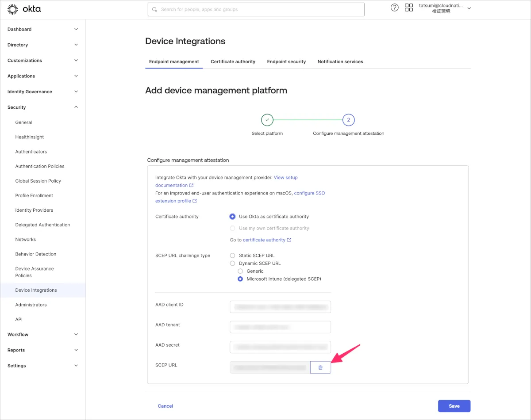The width and height of the screenshot is (531, 420).
Task: Open Authenticators in the sidebar
Action: pyautogui.click(x=31, y=152)
